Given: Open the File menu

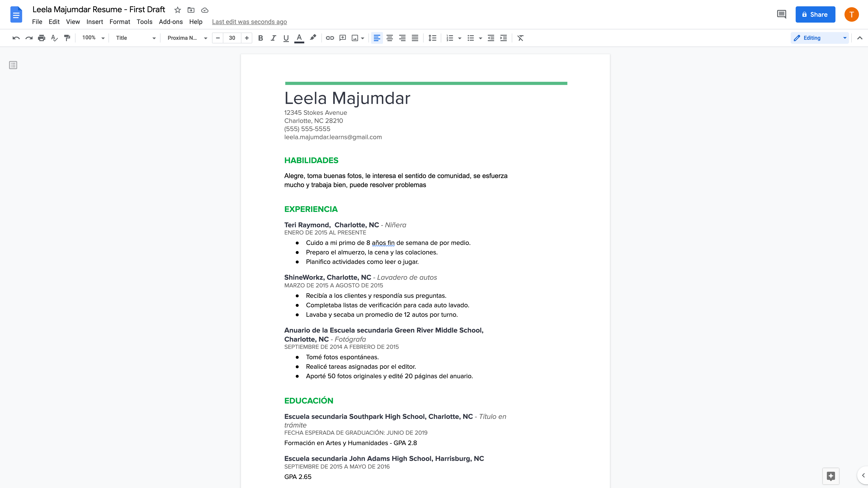Looking at the screenshot, I should [37, 22].
